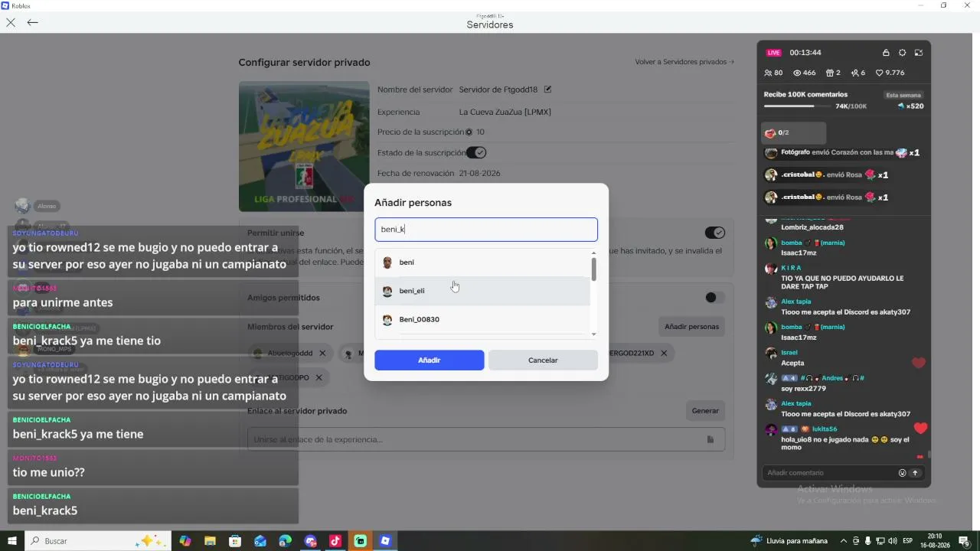980x551 pixels.
Task: Enable the Amigos permitidos switch
Action: point(715,298)
